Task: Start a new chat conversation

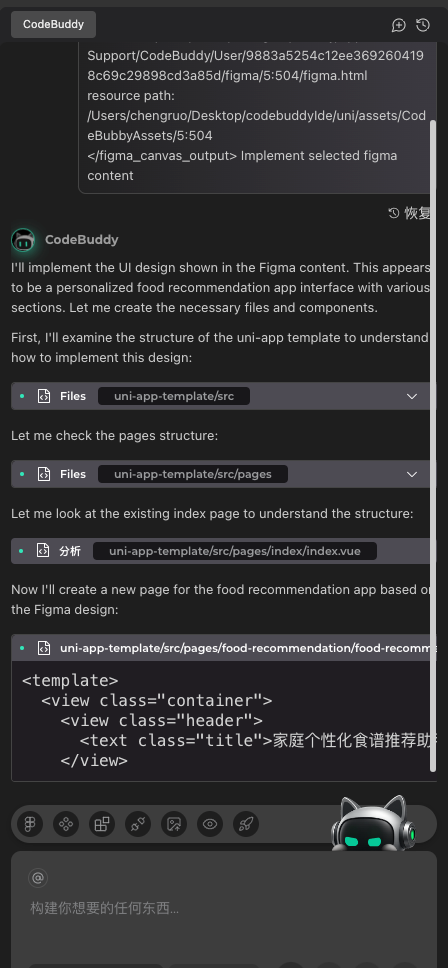Action: (x=399, y=25)
